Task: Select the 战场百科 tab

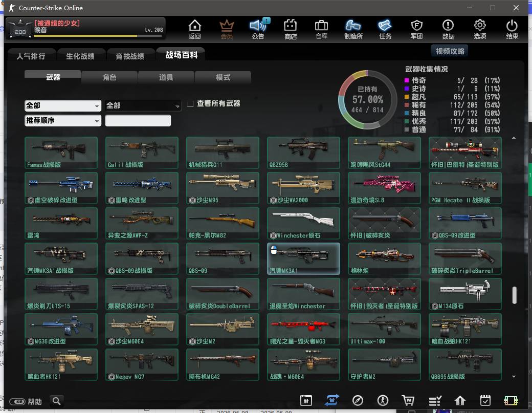Action: pos(181,55)
